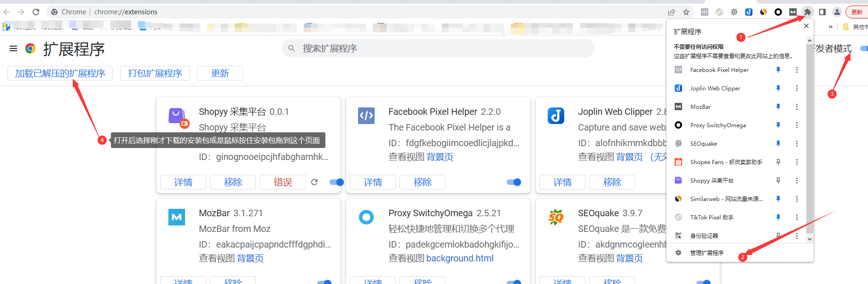Reload the Shopyy extension with refresh icon
The image size is (868, 284).
click(314, 182)
